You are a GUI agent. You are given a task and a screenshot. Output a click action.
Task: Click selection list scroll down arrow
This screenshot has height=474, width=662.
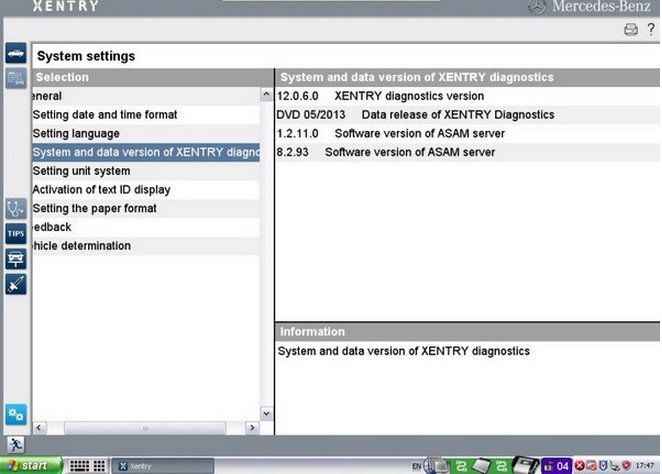click(266, 414)
